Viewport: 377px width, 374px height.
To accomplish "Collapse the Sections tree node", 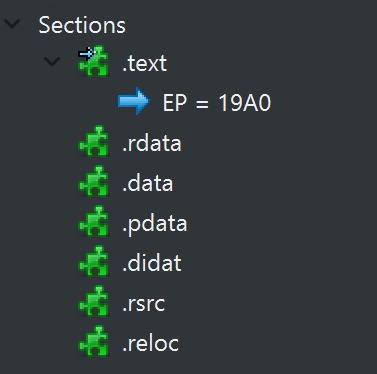I will pos(12,24).
